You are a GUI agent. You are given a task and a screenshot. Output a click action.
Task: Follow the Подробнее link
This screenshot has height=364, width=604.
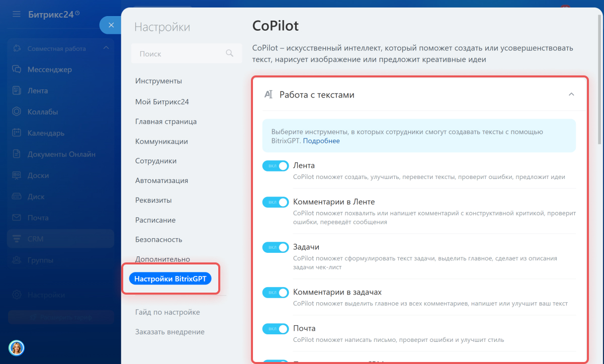pyautogui.click(x=321, y=141)
